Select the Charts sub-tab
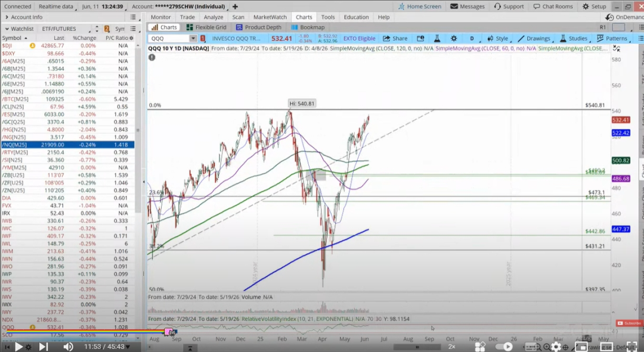644x352 pixels. click(x=165, y=27)
